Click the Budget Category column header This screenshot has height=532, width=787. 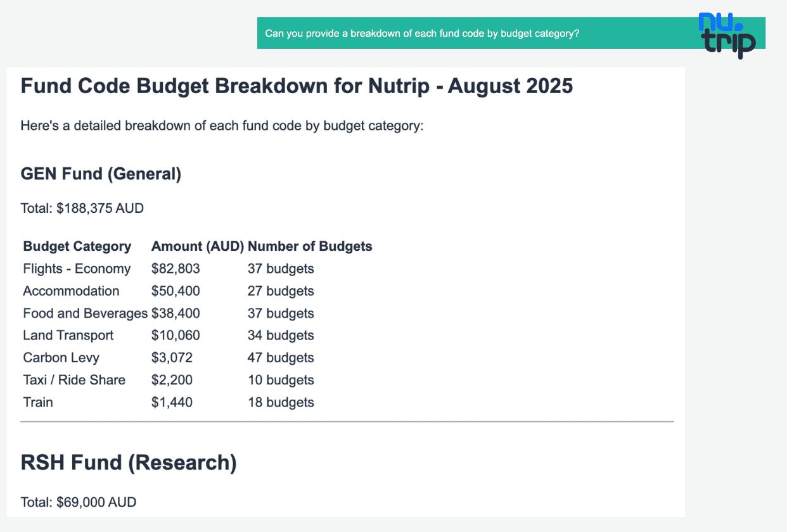tap(77, 246)
